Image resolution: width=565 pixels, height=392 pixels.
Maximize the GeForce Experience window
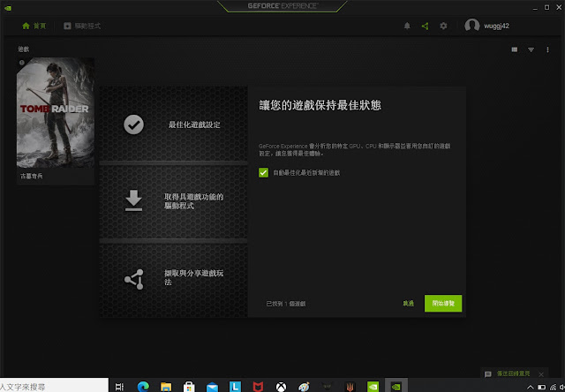547,7
